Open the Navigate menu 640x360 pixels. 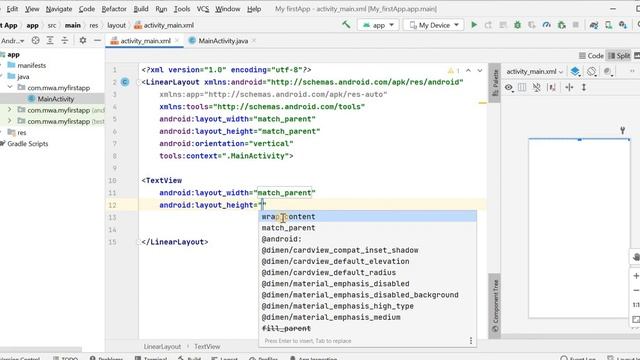click(x=59, y=9)
